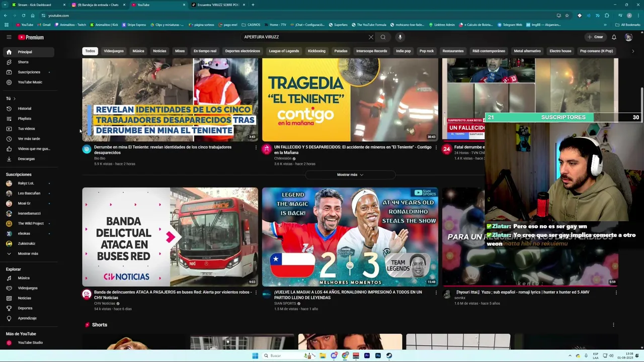644x362 pixels.
Task: Select the En tiempo real chip
Action: 205,51
